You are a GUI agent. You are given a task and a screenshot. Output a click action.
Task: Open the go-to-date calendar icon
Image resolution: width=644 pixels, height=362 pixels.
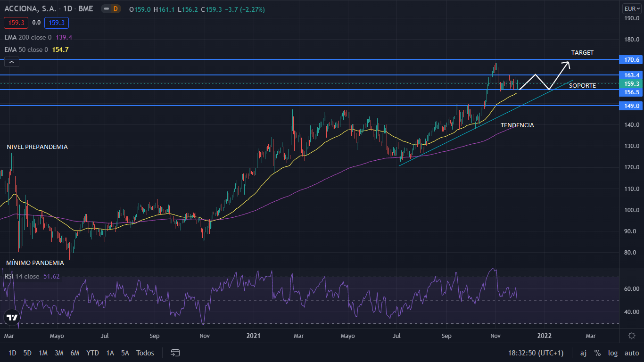pyautogui.click(x=175, y=353)
